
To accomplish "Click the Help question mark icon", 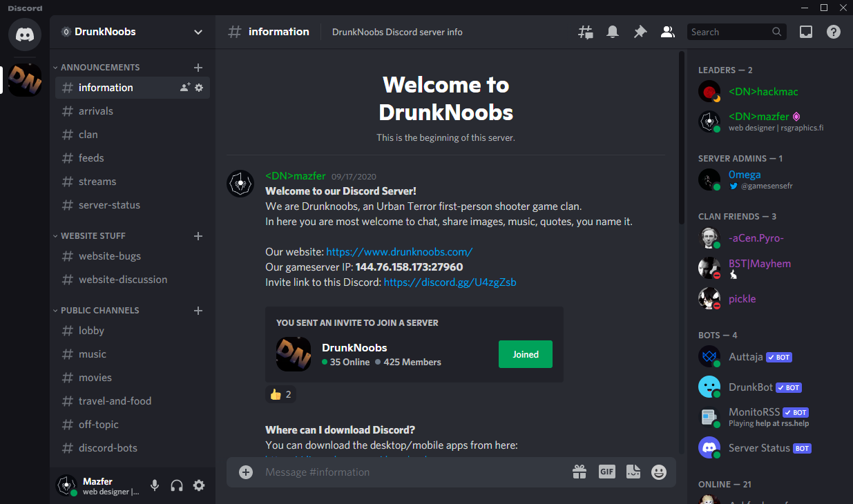I will (x=834, y=32).
